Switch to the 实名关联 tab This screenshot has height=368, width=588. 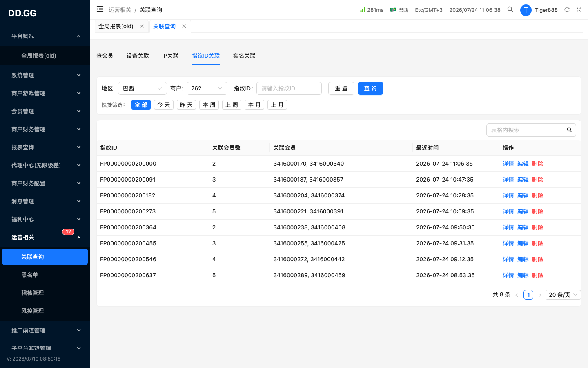244,56
